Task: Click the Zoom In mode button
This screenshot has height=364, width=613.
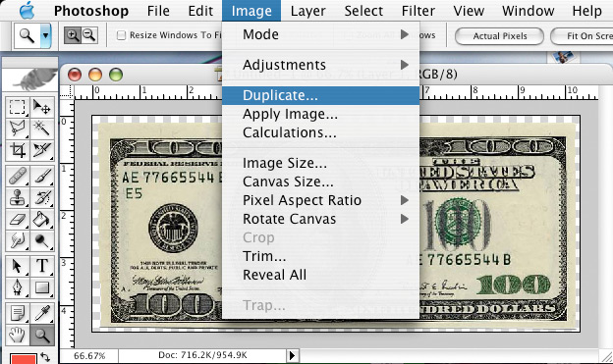Action: click(x=73, y=35)
